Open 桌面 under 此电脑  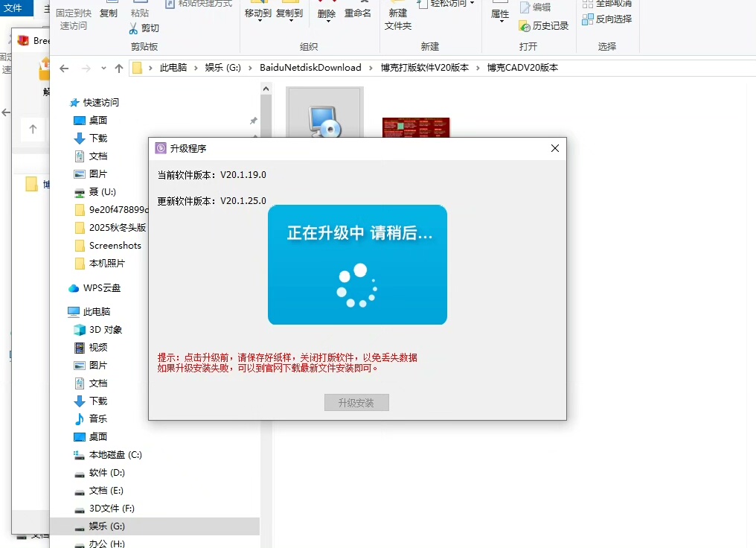[98, 436]
